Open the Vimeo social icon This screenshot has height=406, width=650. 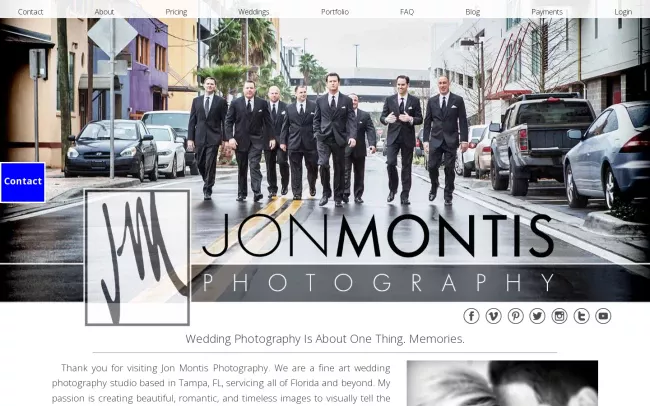pos(493,316)
